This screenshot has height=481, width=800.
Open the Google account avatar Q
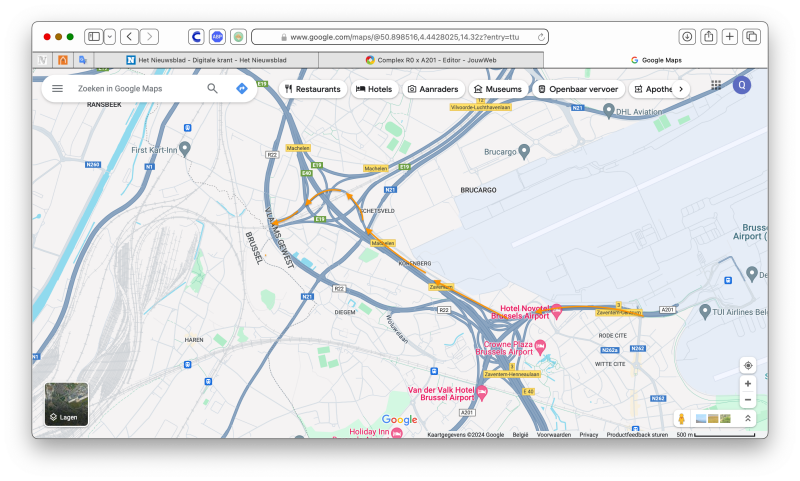[742, 85]
